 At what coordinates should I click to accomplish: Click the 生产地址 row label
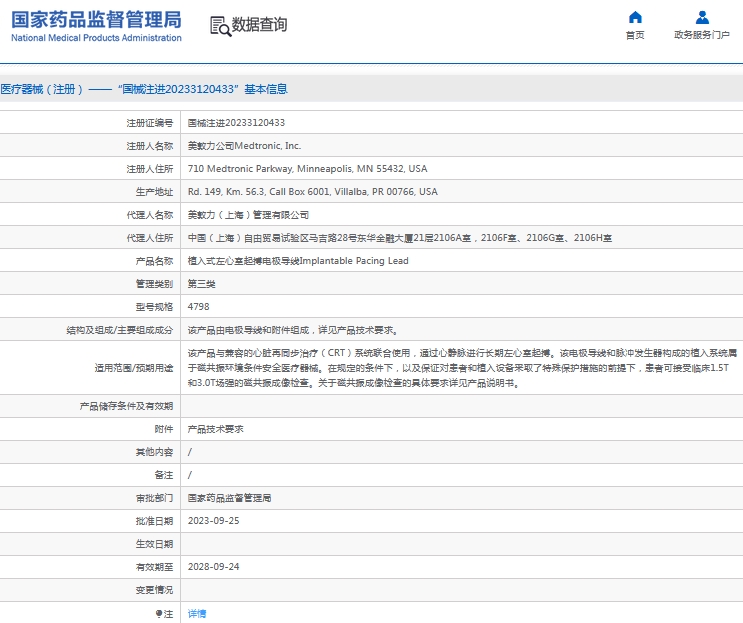tap(154, 192)
